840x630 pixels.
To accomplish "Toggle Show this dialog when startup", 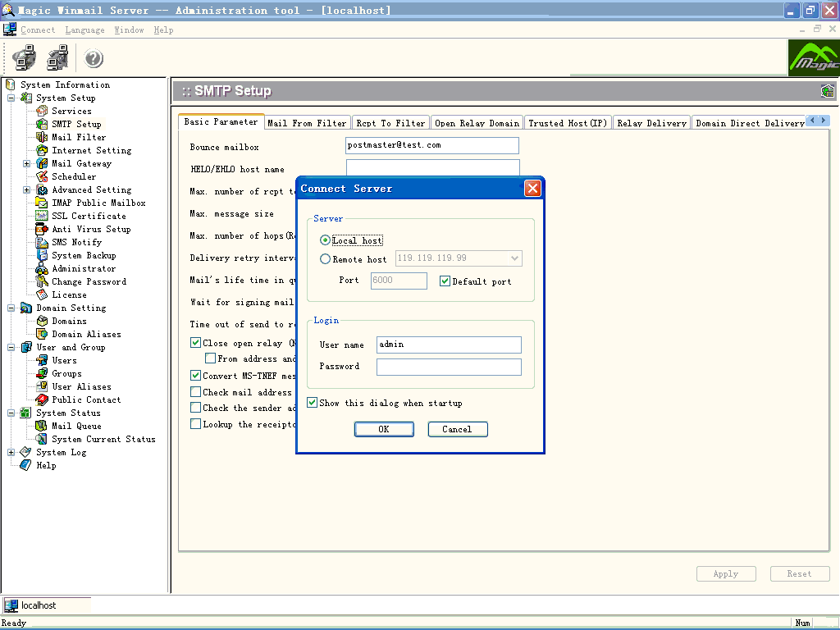I will [312, 402].
